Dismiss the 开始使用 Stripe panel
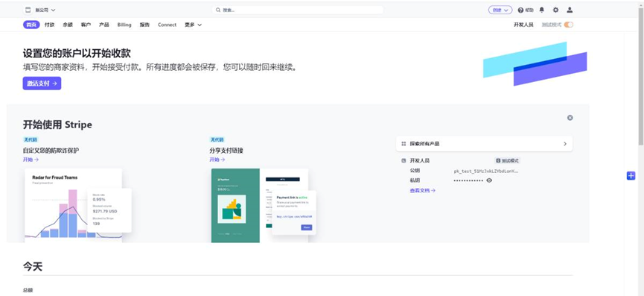 click(570, 118)
